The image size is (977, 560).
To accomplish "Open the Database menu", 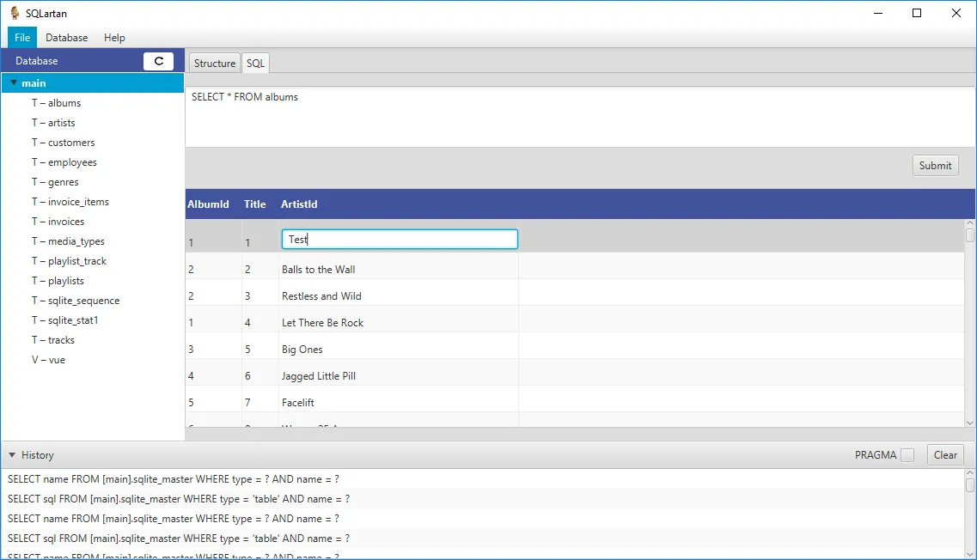I will pyautogui.click(x=67, y=38).
